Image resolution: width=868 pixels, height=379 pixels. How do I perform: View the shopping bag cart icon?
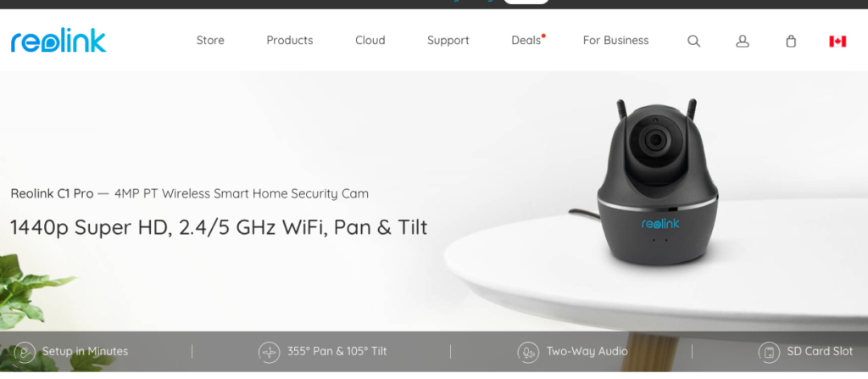click(791, 41)
